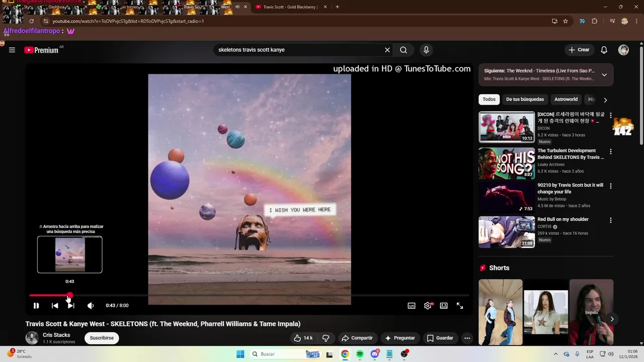Show hidden system tray icons

coord(555,354)
